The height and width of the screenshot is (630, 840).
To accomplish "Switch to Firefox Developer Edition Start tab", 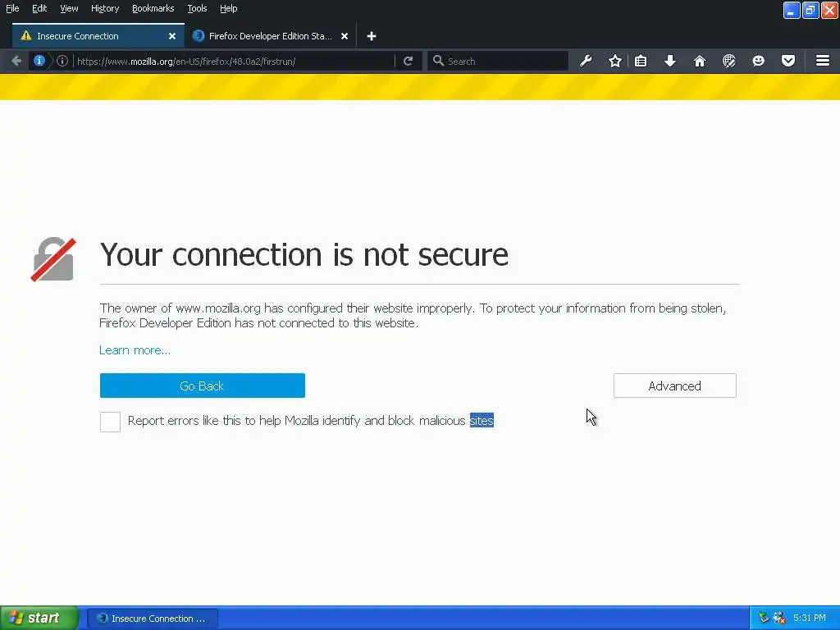I will tap(271, 36).
